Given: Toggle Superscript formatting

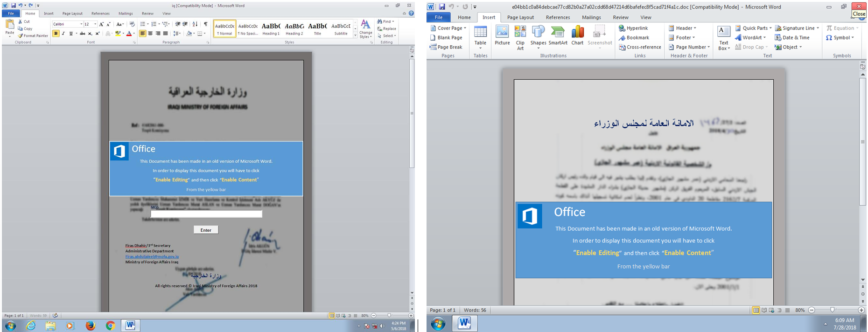Looking at the screenshot, I should (x=98, y=34).
